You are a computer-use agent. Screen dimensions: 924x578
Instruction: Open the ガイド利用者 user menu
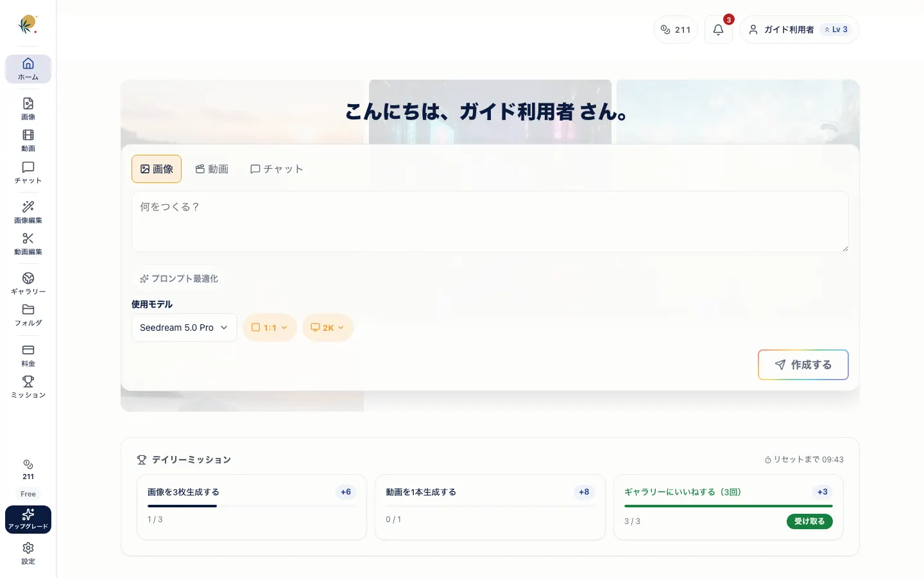pos(800,30)
